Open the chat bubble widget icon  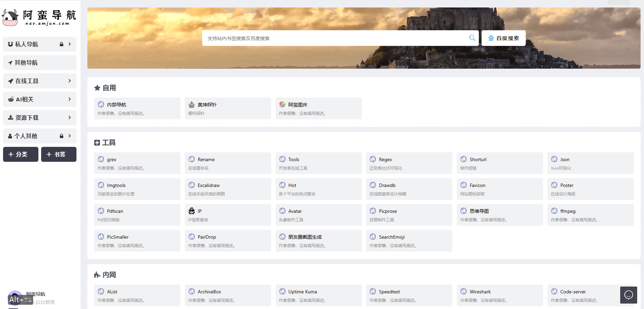[628, 295]
